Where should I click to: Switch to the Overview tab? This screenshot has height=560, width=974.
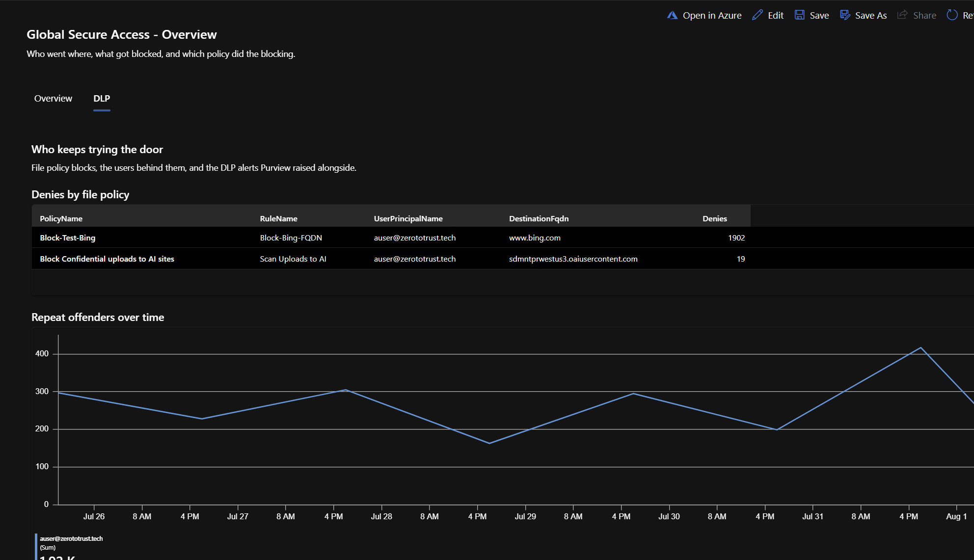click(53, 98)
